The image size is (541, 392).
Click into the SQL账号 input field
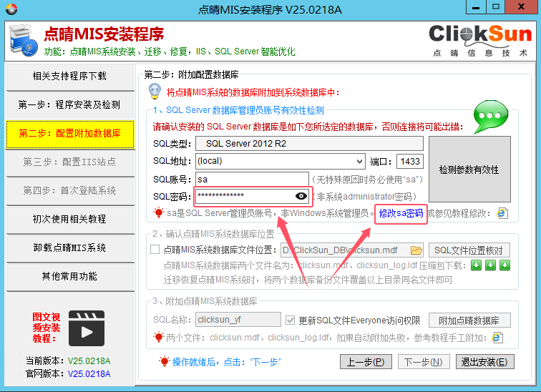click(250, 179)
